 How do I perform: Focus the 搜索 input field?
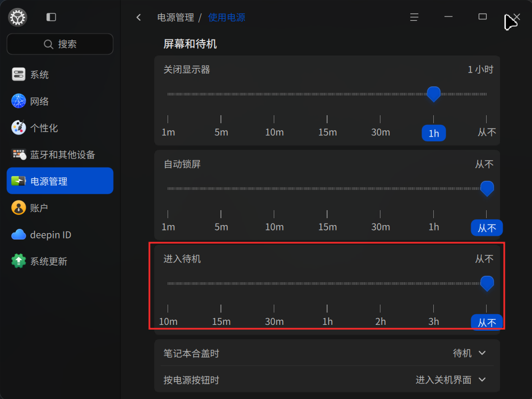(x=60, y=44)
